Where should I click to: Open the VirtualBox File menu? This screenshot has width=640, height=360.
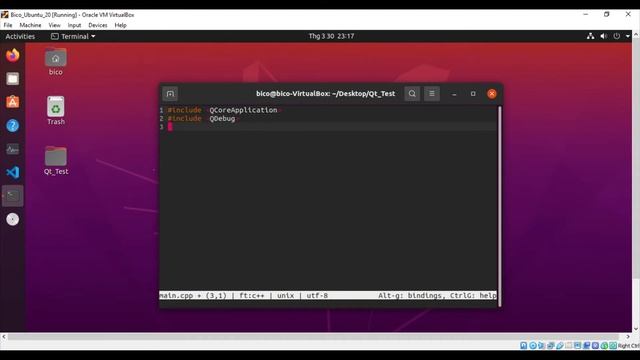click(x=8, y=25)
